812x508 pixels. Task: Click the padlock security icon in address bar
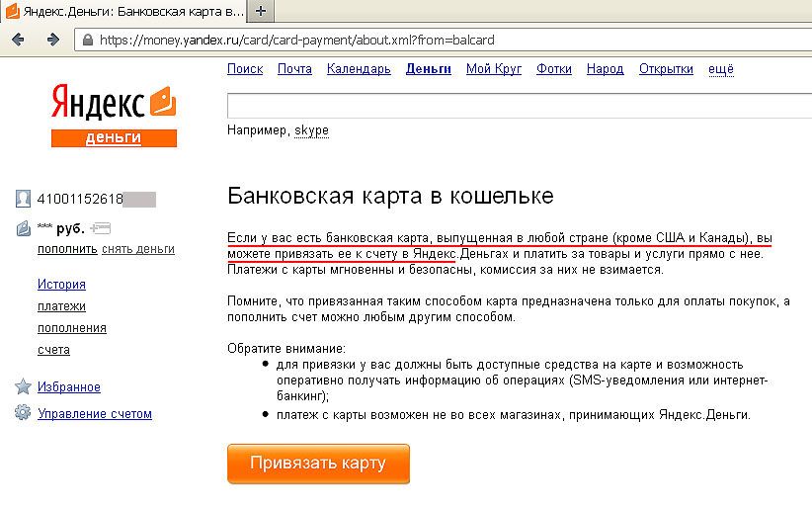tap(88, 40)
